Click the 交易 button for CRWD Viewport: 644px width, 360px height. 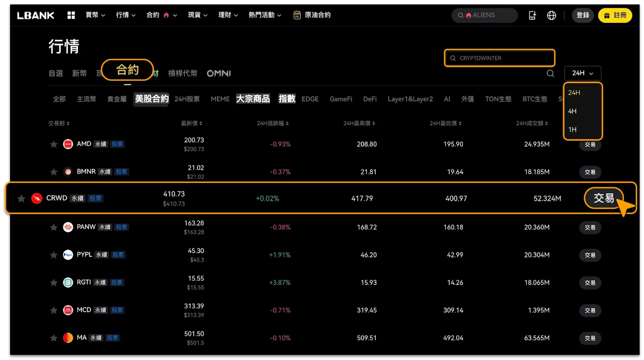point(603,198)
